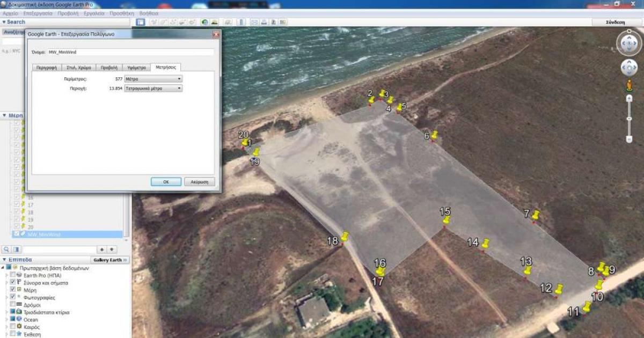This screenshot has height=338, width=644.
Task: Click the Look around compass control
Action: coord(628,43)
